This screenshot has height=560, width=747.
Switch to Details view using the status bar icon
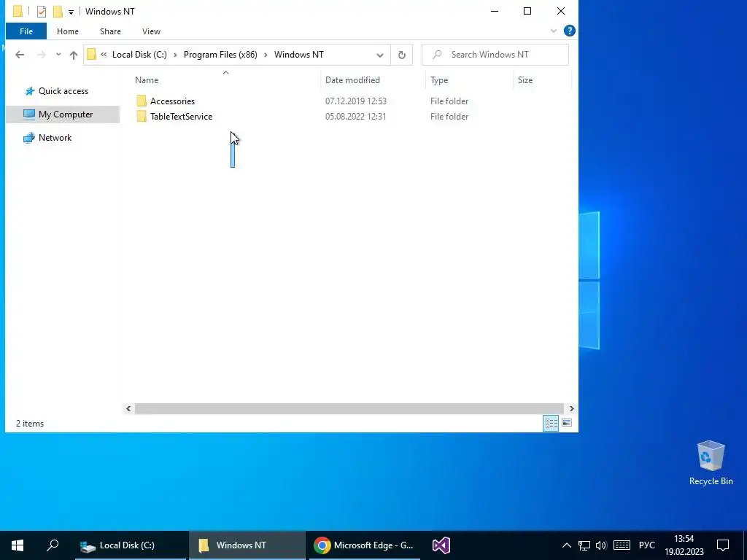tap(551, 423)
